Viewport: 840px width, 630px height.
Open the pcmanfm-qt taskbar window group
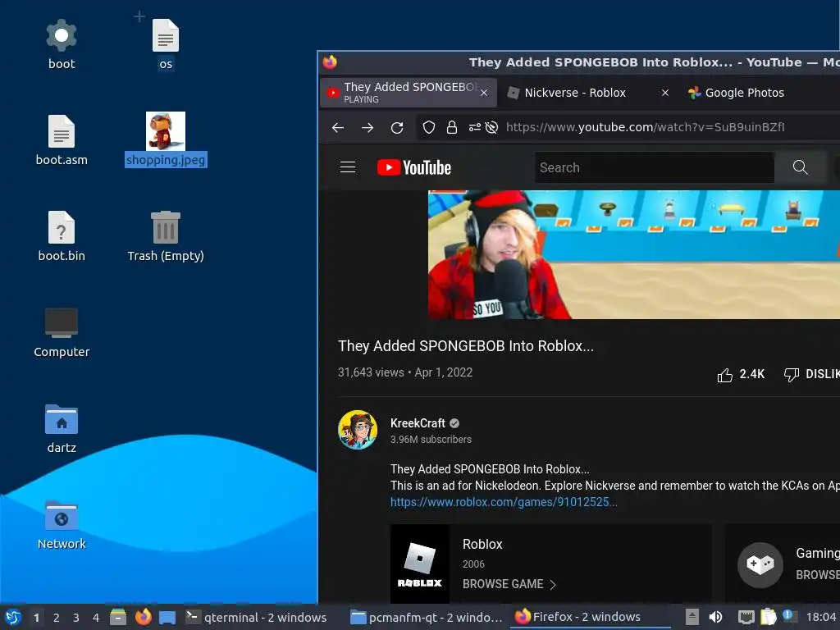427,618
